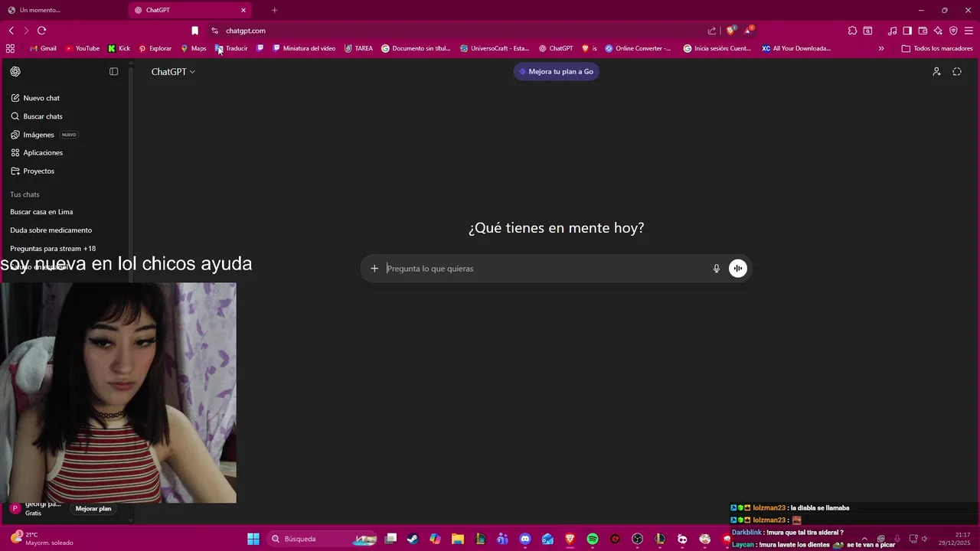
Task: Click 'Mejorar plan' in sidebar footer
Action: [x=93, y=508]
